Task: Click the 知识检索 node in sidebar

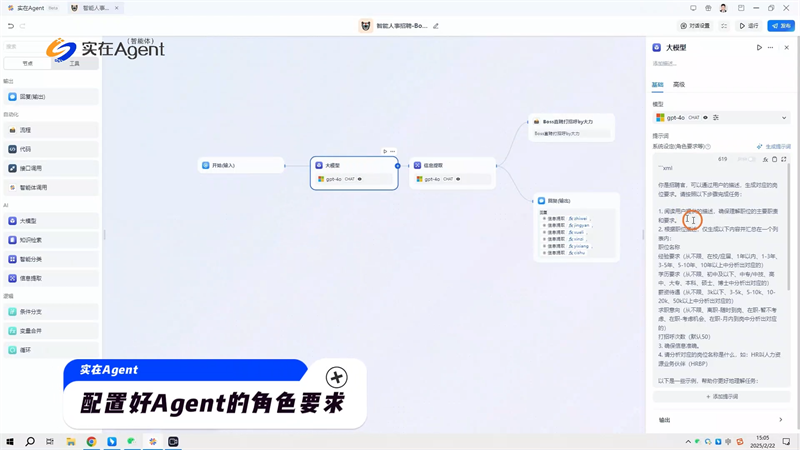Action: coord(30,240)
